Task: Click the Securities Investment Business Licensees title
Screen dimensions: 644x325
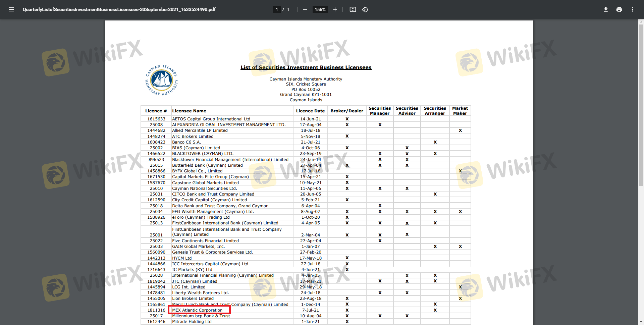Action: (x=306, y=67)
